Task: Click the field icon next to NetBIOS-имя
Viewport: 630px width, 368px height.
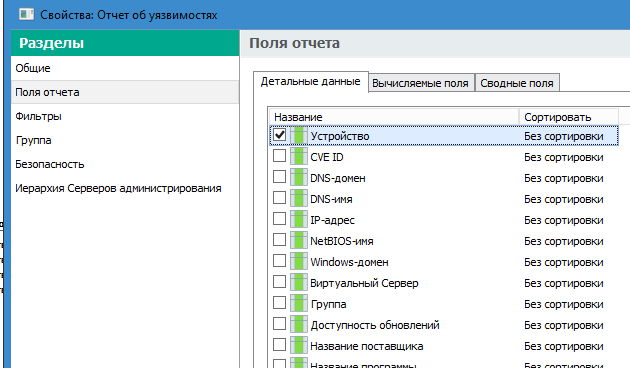Action: pyautogui.click(x=299, y=240)
